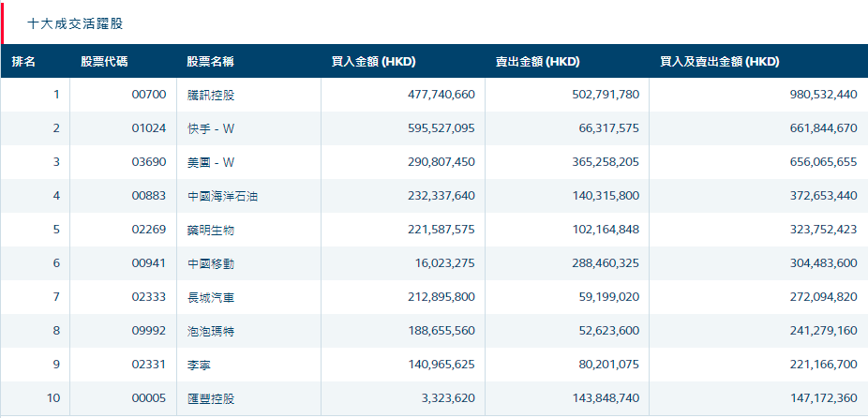Click stock code 01024
Viewport: 868px width, 418px height.
tap(149, 128)
